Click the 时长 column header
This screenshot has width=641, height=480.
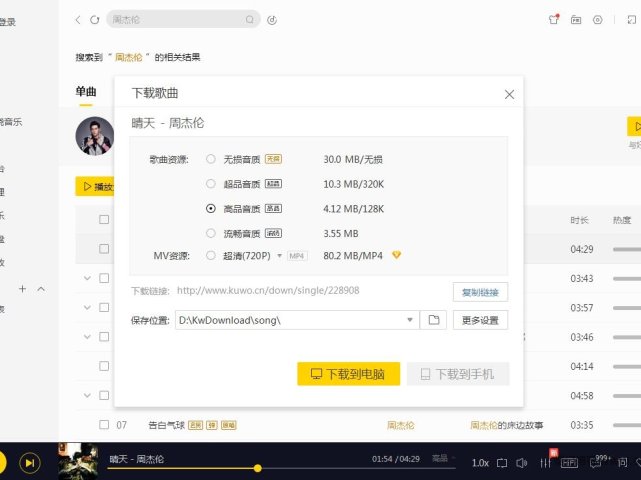click(x=579, y=220)
